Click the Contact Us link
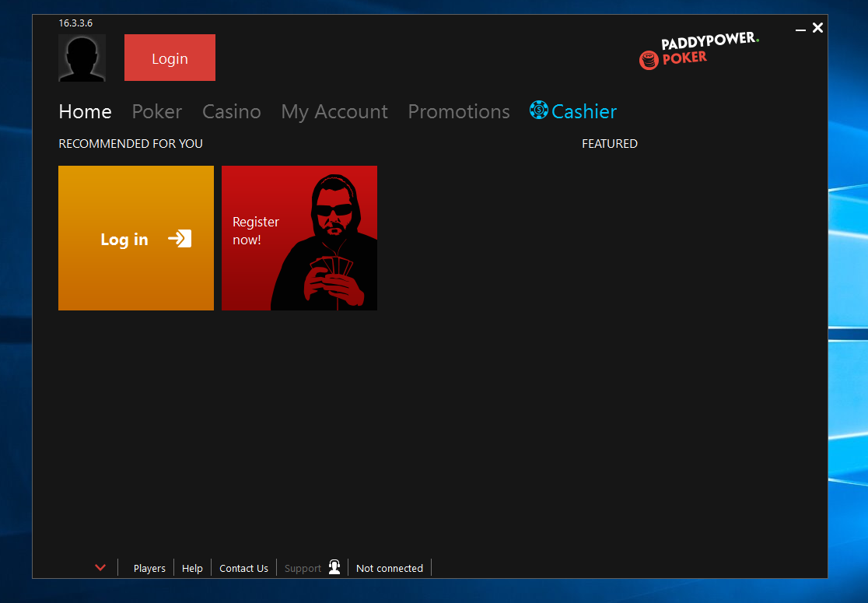Image resolution: width=868 pixels, height=603 pixels. [243, 568]
